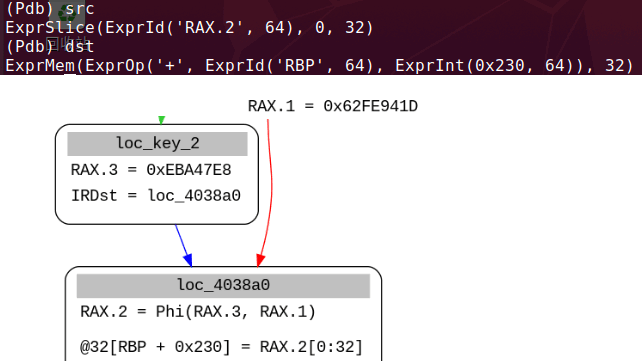
Task: Click the blue arrowhead entering loc_4038a0
Action: pos(188,260)
